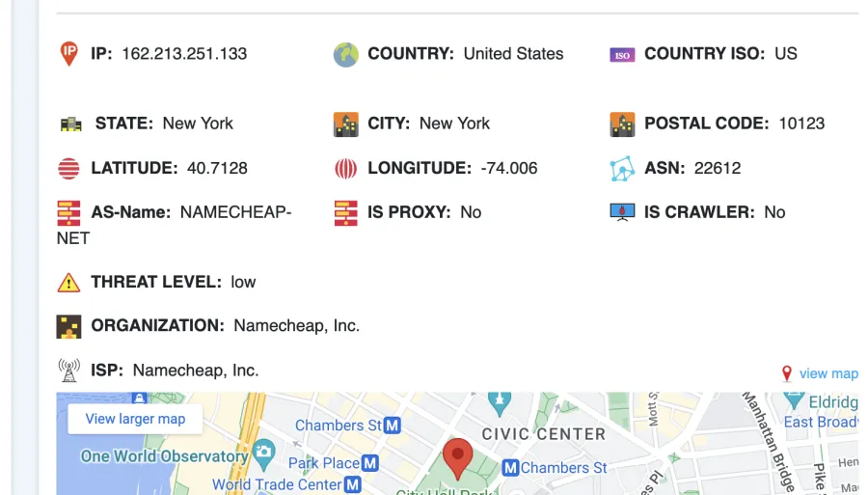868x495 pixels.
Task: Click the purple ISO badge icon
Action: [622, 55]
